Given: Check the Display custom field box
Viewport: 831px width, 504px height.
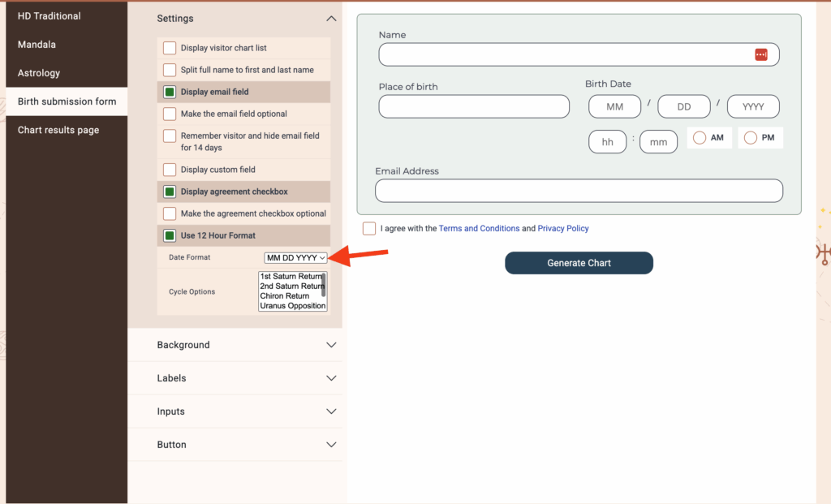Looking at the screenshot, I should click(x=170, y=170).
